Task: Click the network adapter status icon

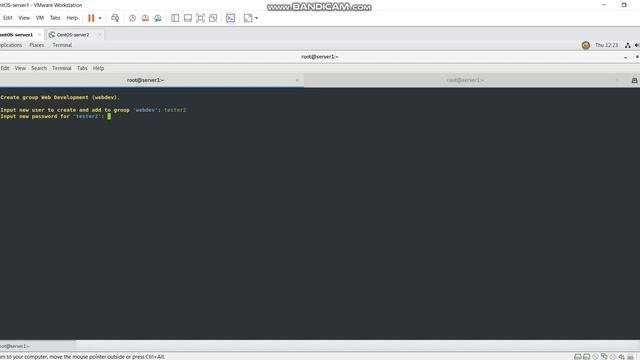Action: [604, 357]
